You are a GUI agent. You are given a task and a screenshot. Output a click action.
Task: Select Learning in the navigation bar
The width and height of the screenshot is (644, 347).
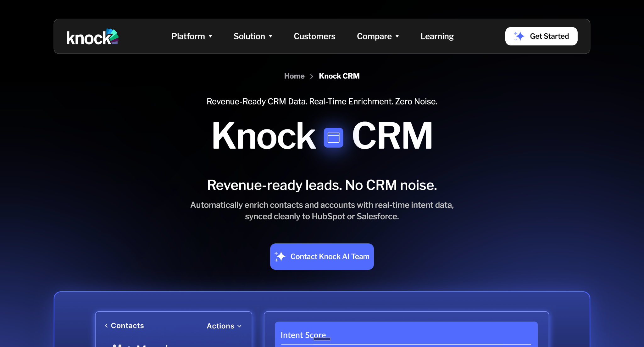tap(437, 36)
